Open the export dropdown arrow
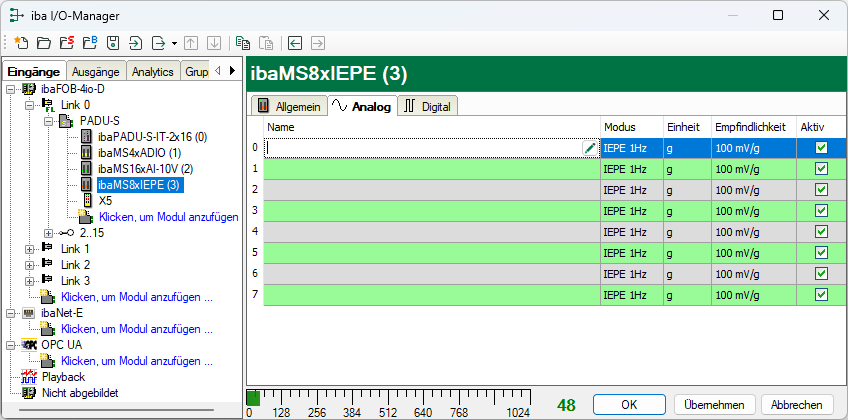Screen dimensions: 848x420 (x=174, y=43)
